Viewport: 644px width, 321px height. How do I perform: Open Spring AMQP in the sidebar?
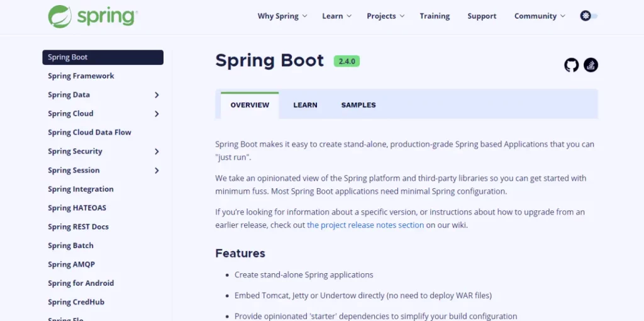coord(72,265)
